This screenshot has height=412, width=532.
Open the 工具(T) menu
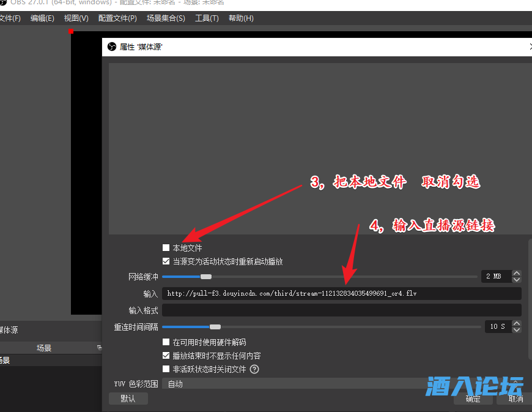pos(207,18)
